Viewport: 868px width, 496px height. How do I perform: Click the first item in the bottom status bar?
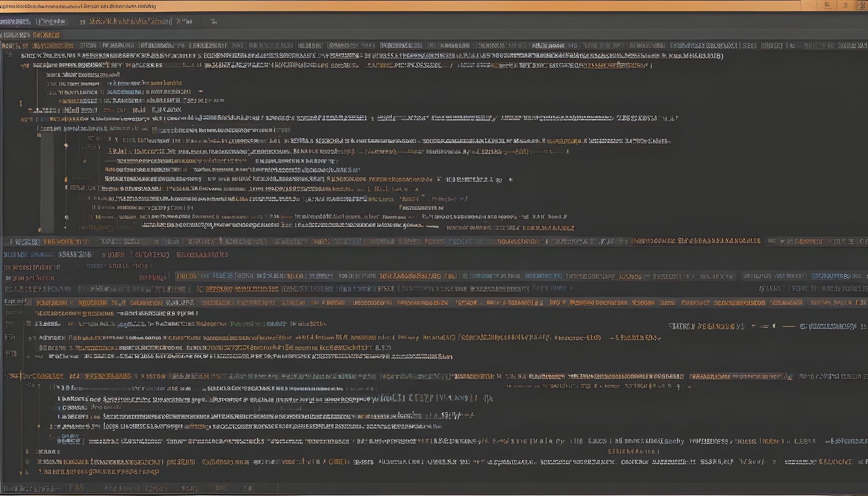tap(33, 489)
